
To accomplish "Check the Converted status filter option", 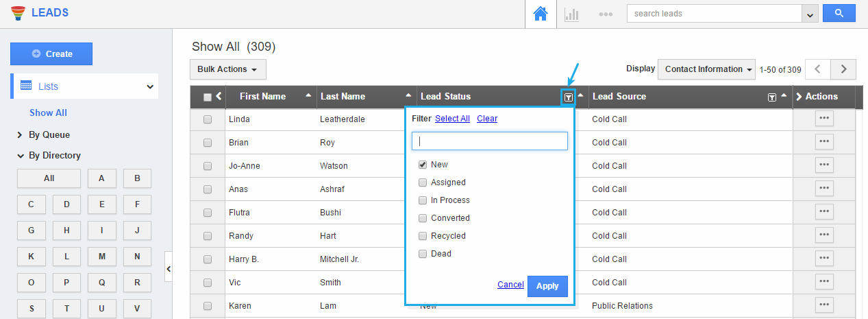I will pos(423,218).
